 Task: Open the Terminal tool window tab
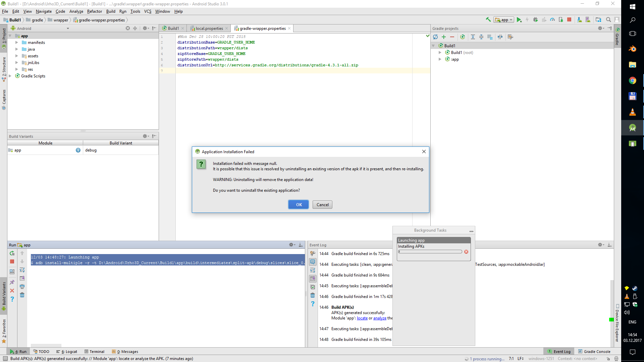(94, 352)
